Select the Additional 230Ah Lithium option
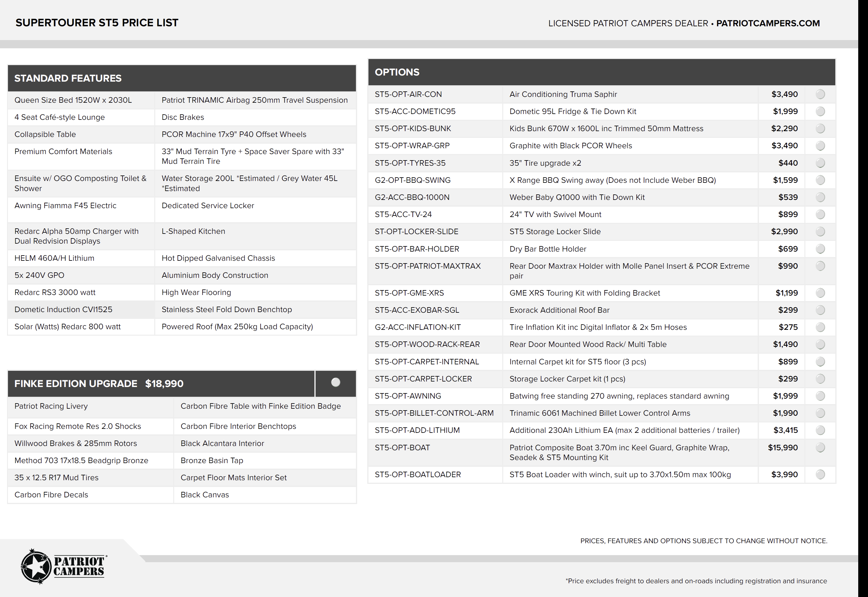 click(x=820, y=430)
